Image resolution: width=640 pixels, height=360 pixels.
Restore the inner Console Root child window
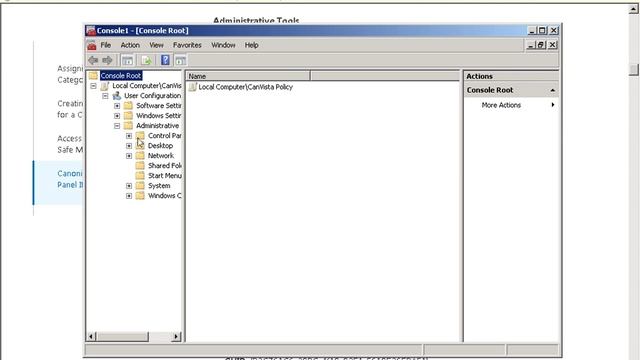541,45
